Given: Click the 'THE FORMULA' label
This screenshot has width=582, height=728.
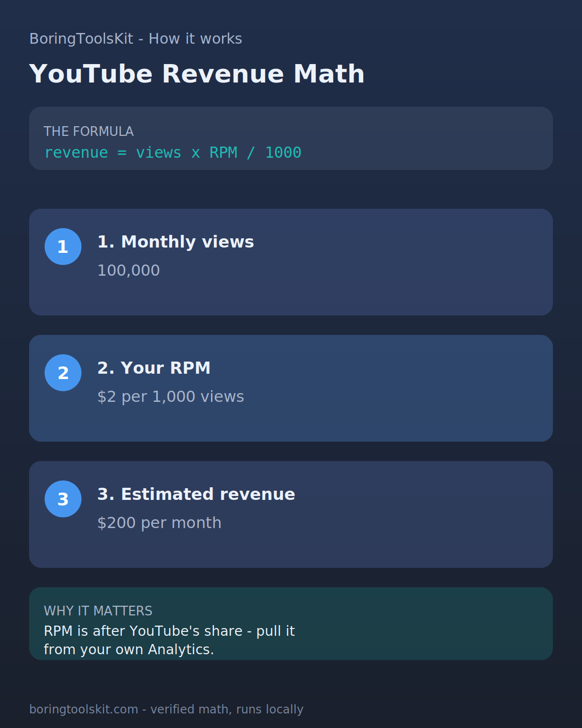Looking at the screenshot, I should point(89,132).
